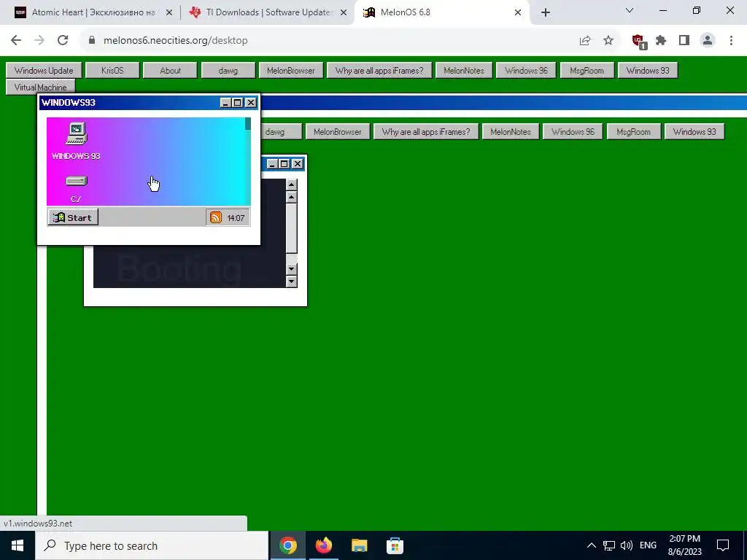Open the About button
Viewport: 747px width, 560px height.
170,71
